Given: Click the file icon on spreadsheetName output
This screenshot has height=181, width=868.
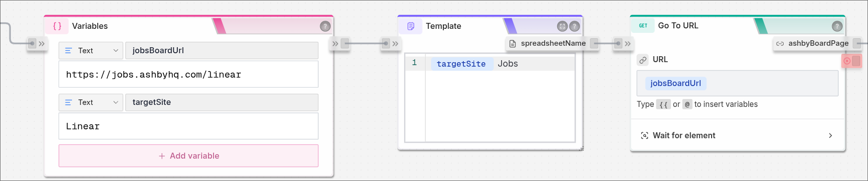Looking at the screenshot, I should (512, 44).
